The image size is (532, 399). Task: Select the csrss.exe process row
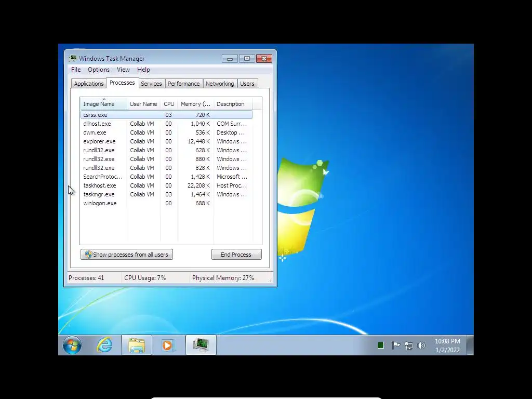[x=166, y=115]
